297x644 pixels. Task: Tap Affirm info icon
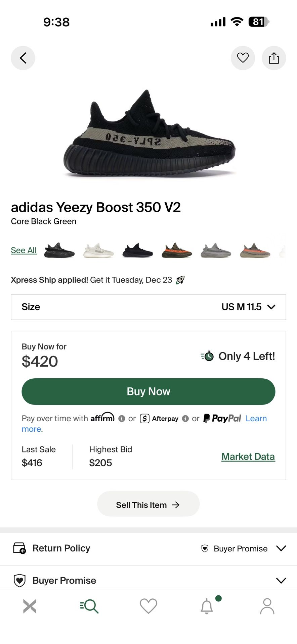pyautogui.click(x=122, y=419)
